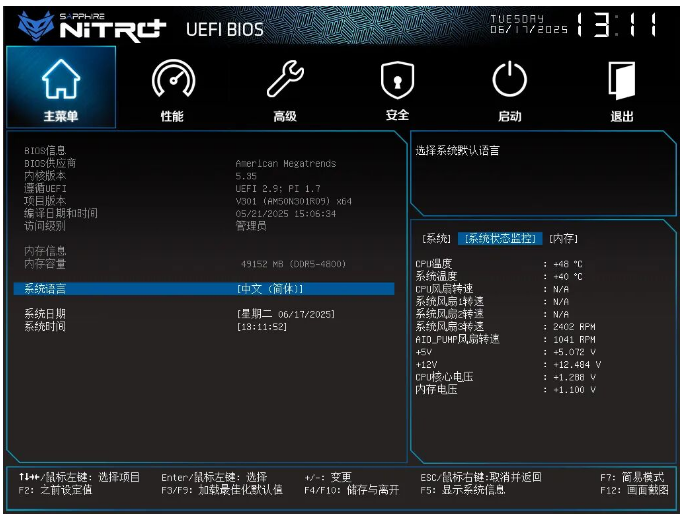Select the 高级 wrench icon
Viewport: 682px width, 522px height.
click(285, 79)
